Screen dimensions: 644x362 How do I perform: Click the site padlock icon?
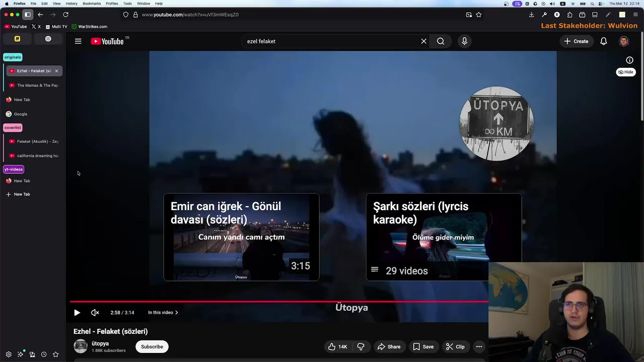point(135,15)
